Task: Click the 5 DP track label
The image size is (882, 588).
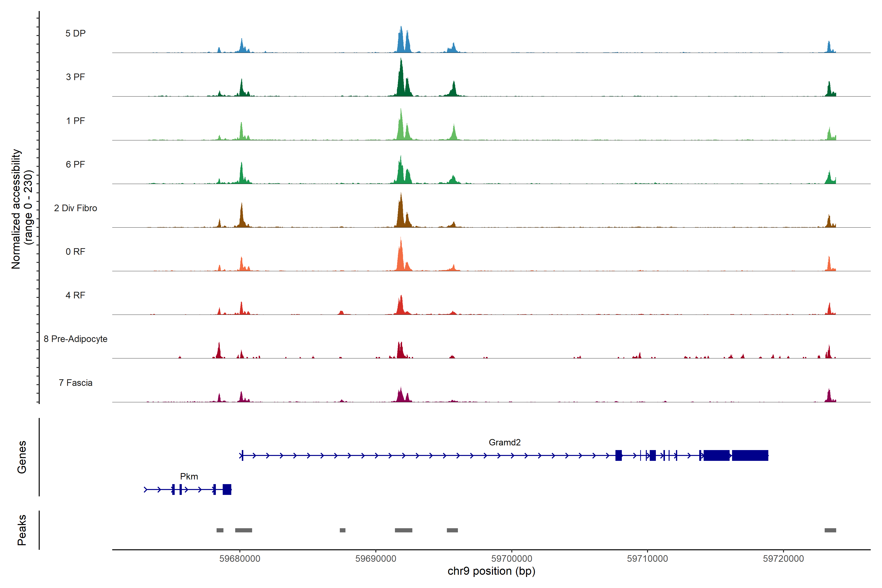Action: click(x=75, y=33)
